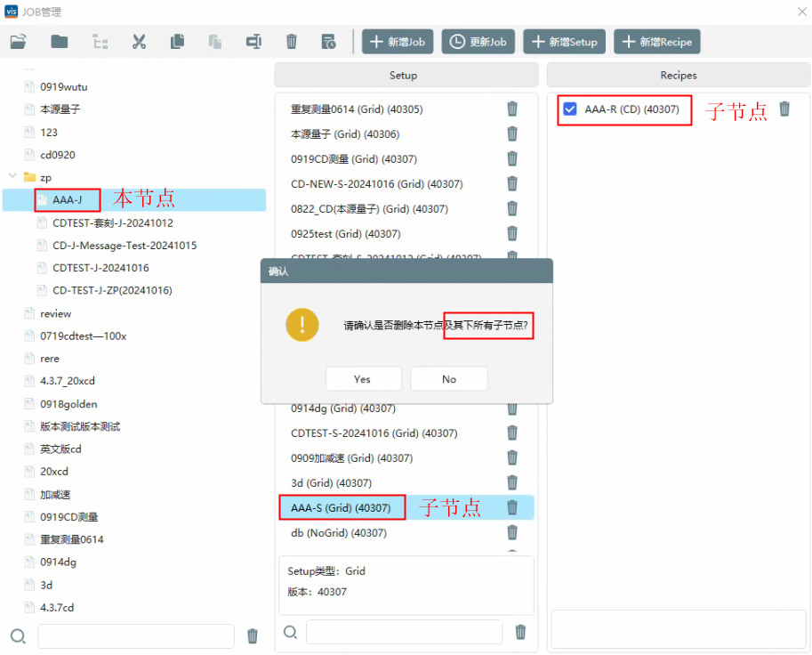Cancel deletion with No button

(x=449, y=379)
